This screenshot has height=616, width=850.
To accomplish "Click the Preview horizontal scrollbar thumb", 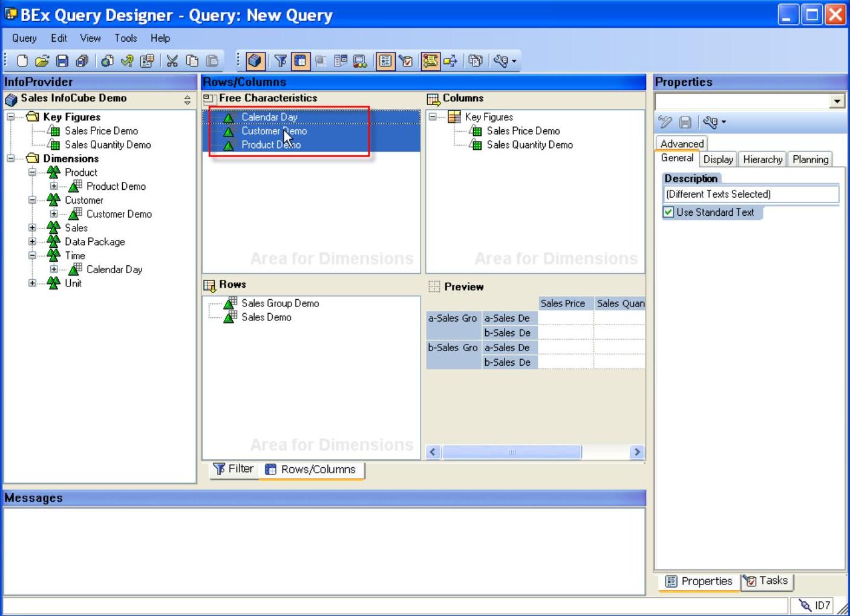I will click(x=511, y=452).
